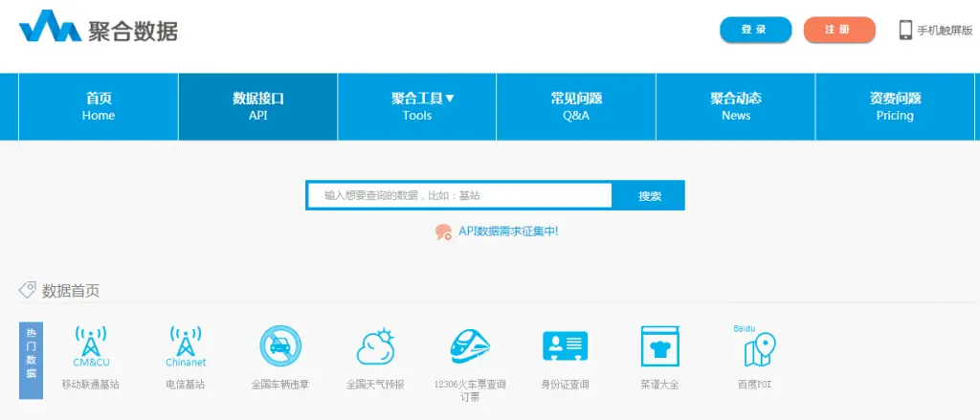Click the chat bubble icon next to API数据需求征集中
The image size is (980, 420).
pos(443,232)
